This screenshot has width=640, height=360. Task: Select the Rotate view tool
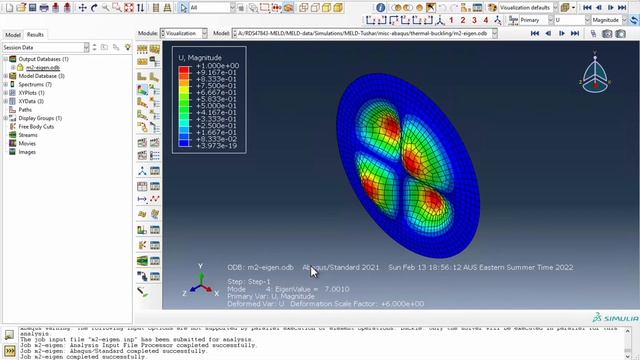tap(94, 7)
